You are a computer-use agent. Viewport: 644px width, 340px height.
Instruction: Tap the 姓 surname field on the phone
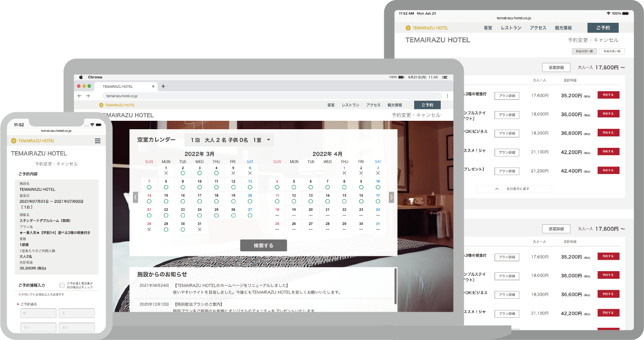pyautogui.click(x=38, y=313)
